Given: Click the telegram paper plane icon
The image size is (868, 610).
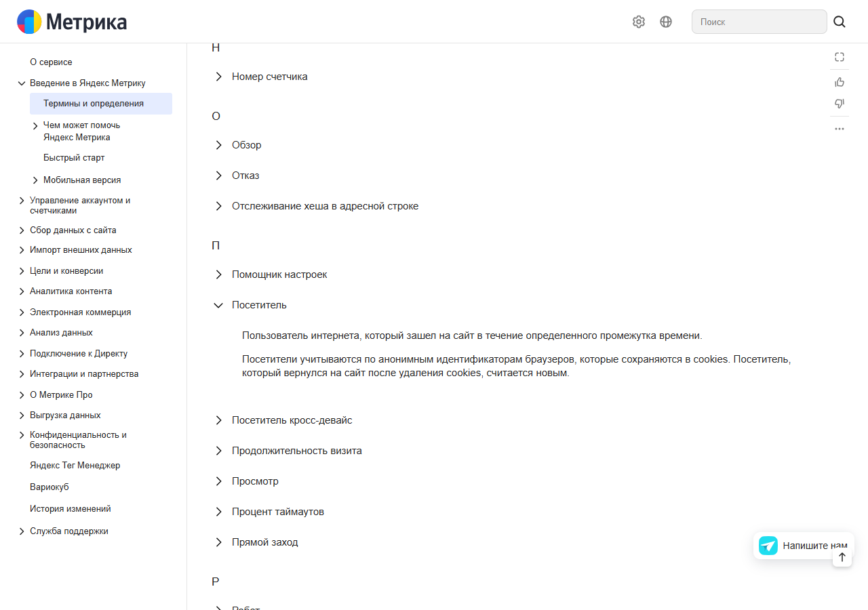Looking at the screenshot, I should pos(768,546).
